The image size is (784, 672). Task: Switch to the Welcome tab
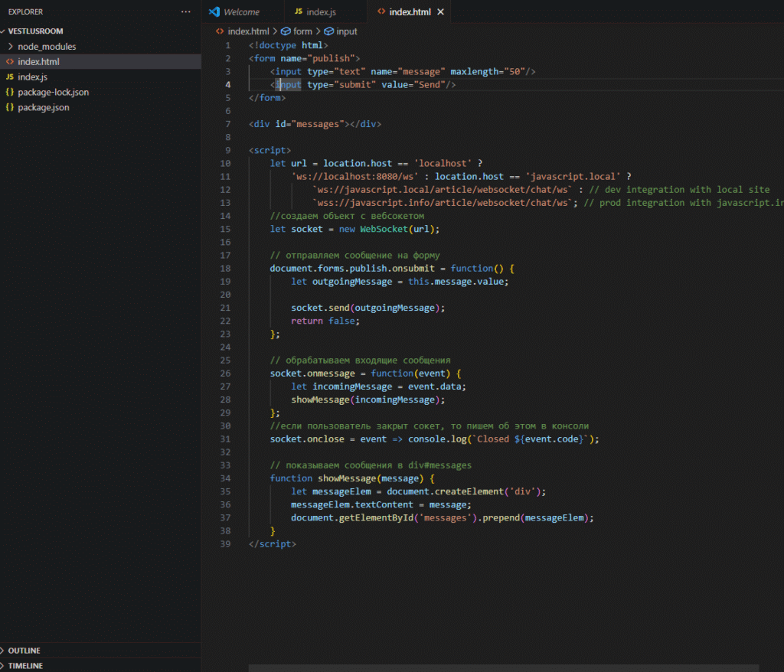(241, 12)
